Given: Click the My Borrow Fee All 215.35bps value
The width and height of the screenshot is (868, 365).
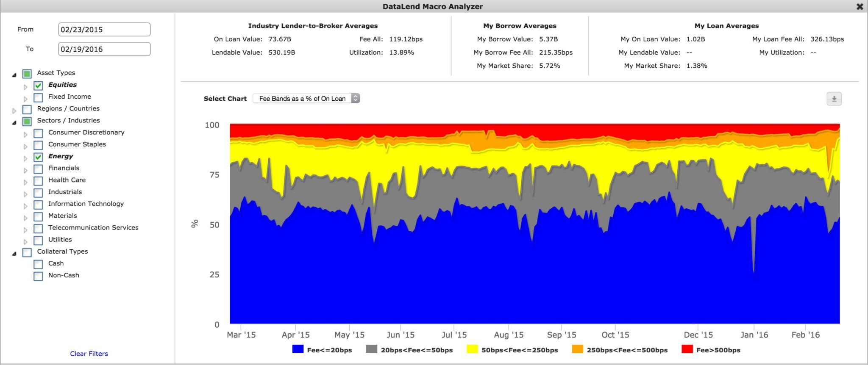Looking at the screenshot, I should pos(556,53).
